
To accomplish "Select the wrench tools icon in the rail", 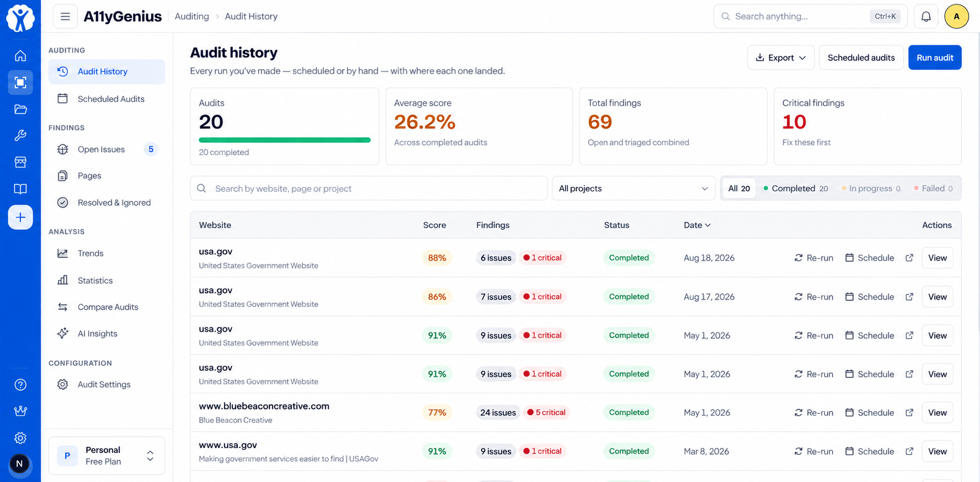I will (x=20, y=135).
